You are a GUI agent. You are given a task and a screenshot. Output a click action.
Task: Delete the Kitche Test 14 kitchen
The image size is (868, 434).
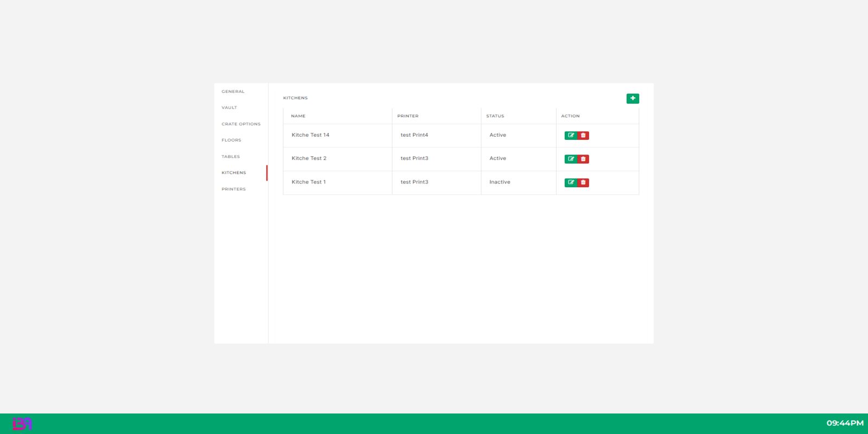coord(583,136)
